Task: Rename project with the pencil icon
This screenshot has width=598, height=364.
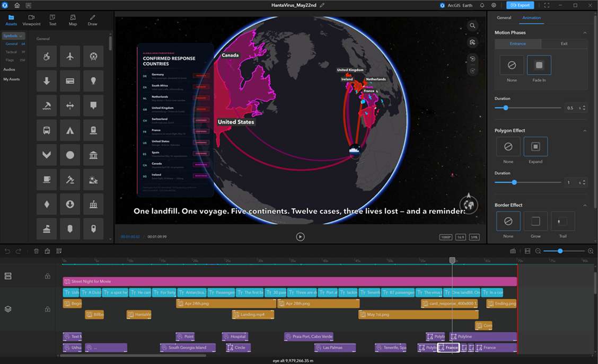Action: [322, 5]
